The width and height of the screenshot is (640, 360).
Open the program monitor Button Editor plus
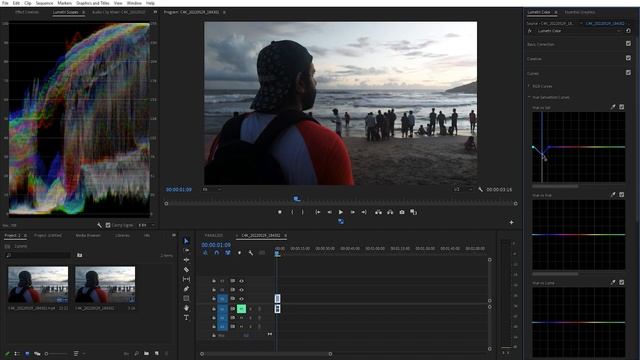click(x=511, y=222)
